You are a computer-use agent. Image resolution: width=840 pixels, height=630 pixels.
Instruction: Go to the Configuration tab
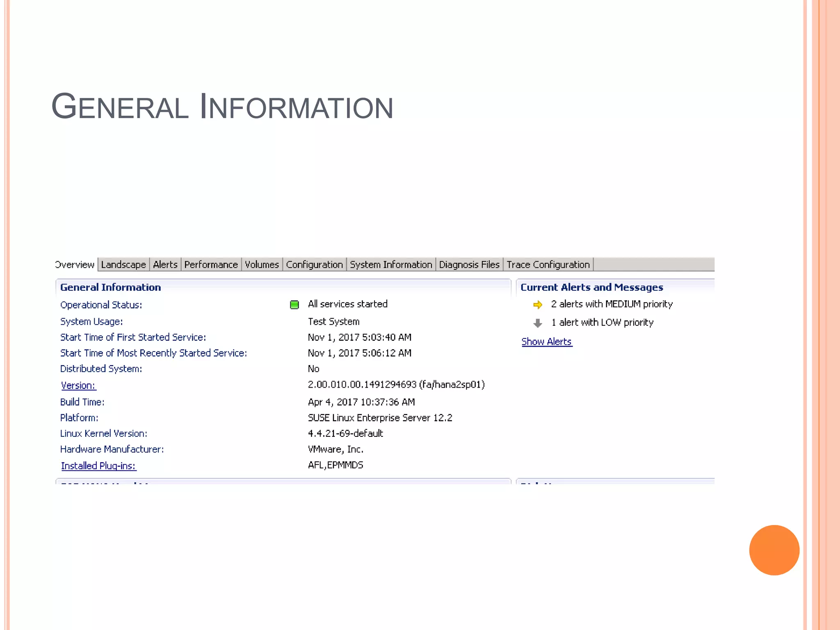pos(314,265)
